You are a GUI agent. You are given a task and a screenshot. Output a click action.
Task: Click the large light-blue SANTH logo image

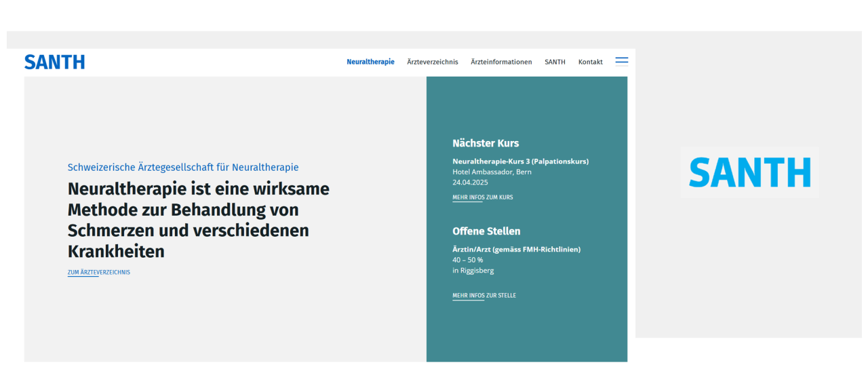click(749, 172)
